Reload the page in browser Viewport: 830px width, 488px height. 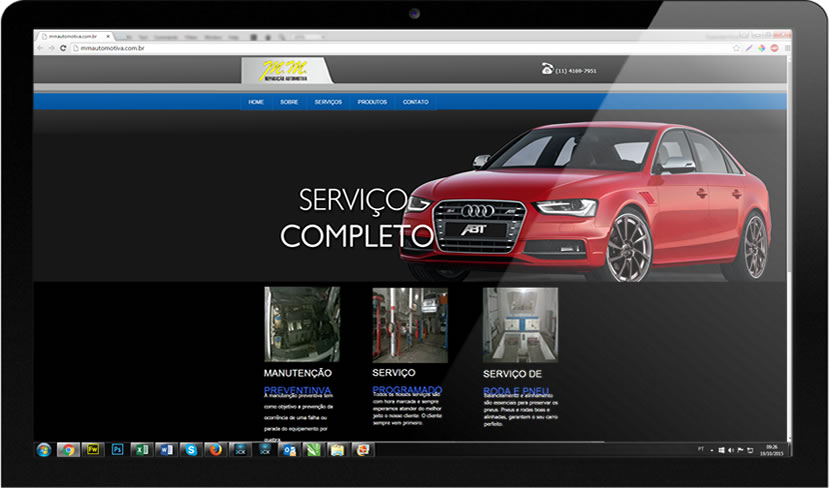63,48
